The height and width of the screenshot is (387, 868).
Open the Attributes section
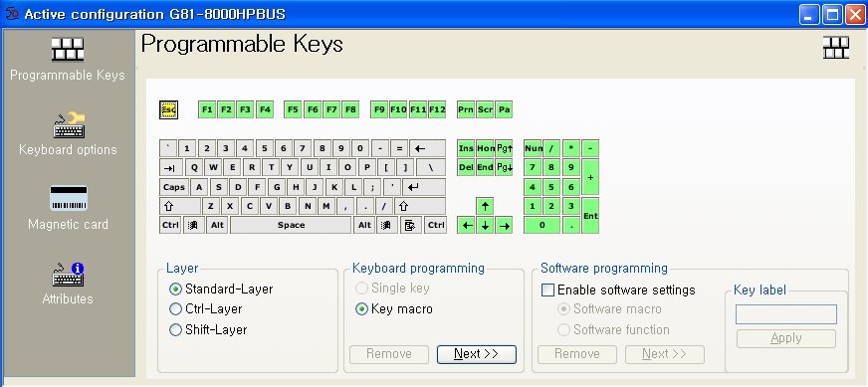coord(68,284)
